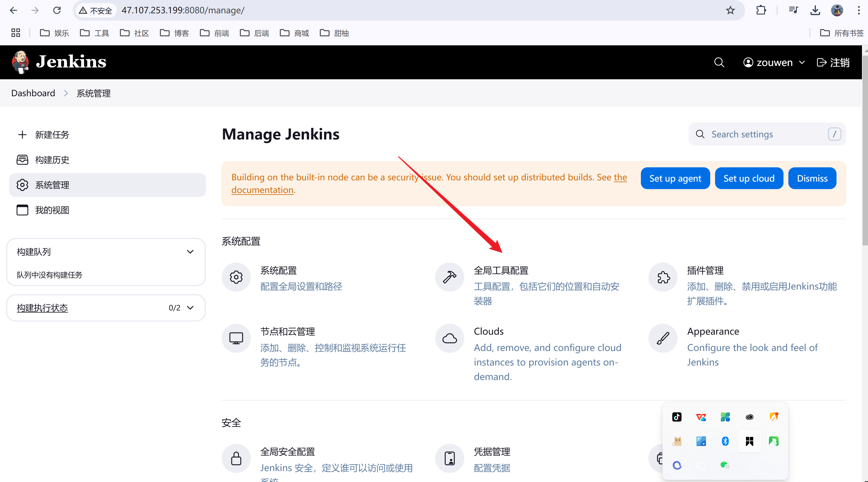Open 凭据管理 credentials icon

[449, 458]
